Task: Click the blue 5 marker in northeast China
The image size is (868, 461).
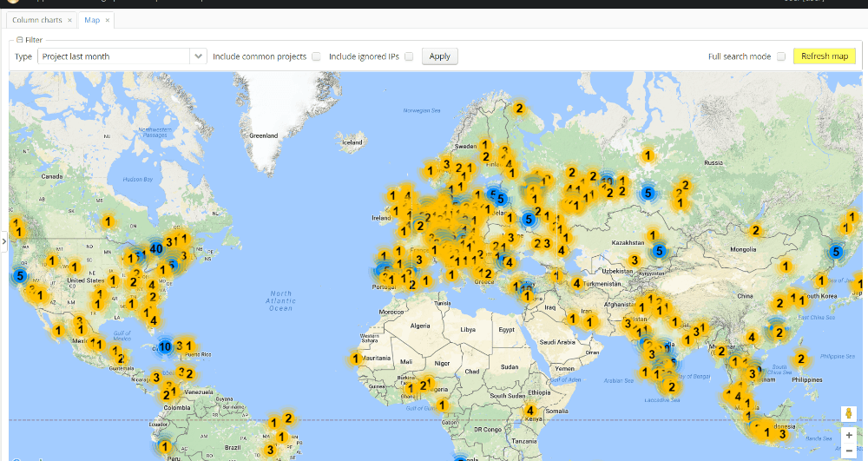Action: (x=836, y=253)
